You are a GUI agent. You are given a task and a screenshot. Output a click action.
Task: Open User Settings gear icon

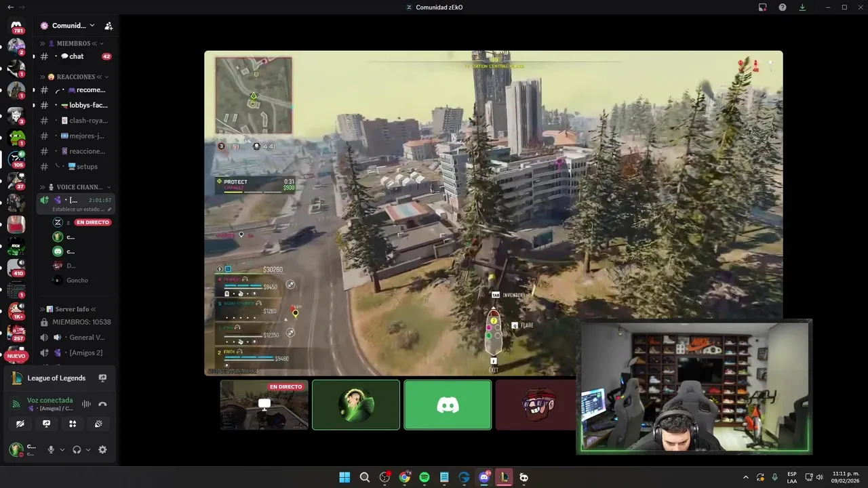(x=102, y=449)
